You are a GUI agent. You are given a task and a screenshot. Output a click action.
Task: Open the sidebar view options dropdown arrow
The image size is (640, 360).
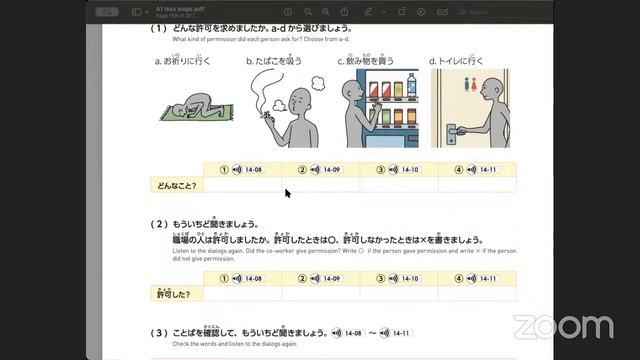[147, 12]
